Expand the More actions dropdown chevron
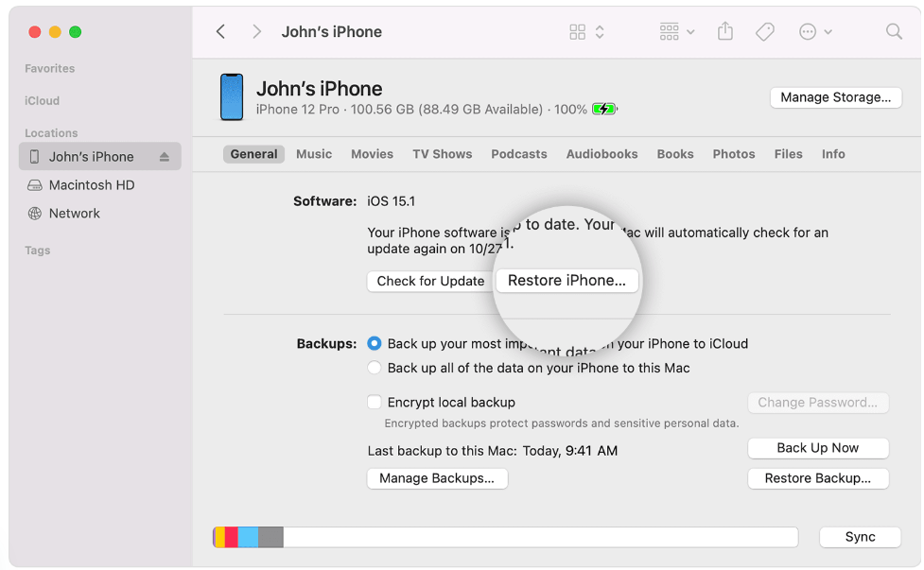924x570 pixels. [828, 32]
